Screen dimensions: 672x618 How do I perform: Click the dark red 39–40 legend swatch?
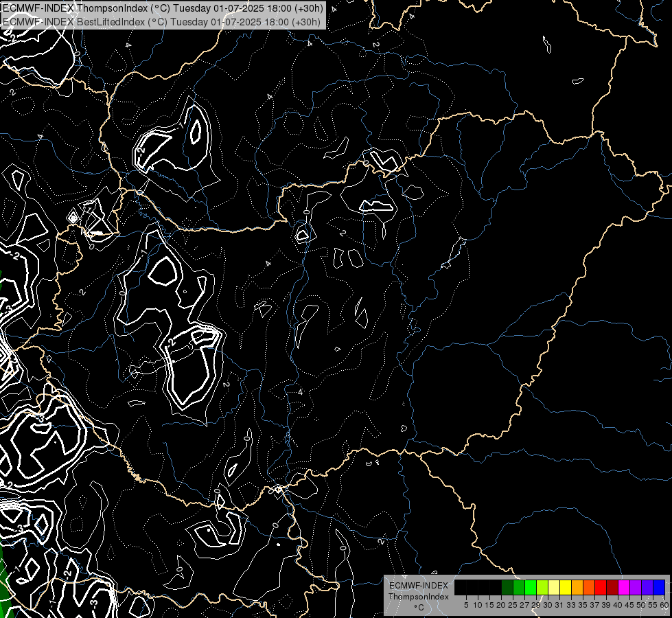(612, 587)
